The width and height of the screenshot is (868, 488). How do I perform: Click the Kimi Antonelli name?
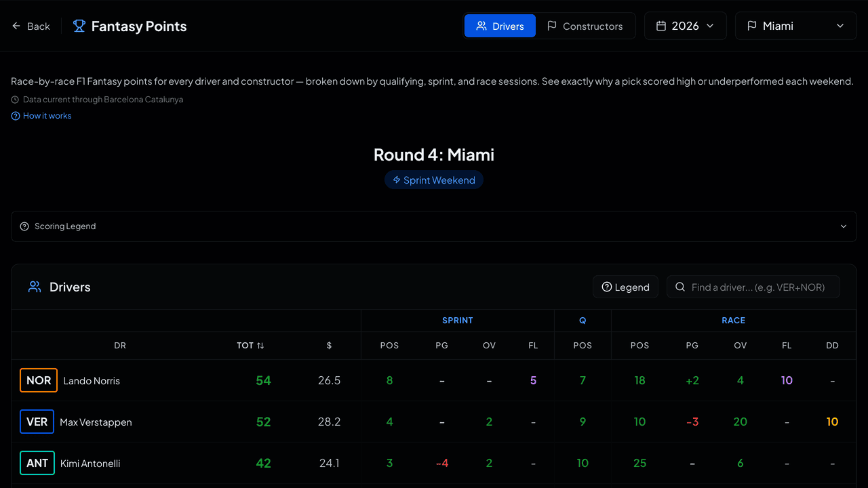pyautogui.click(x=90, y=464)
